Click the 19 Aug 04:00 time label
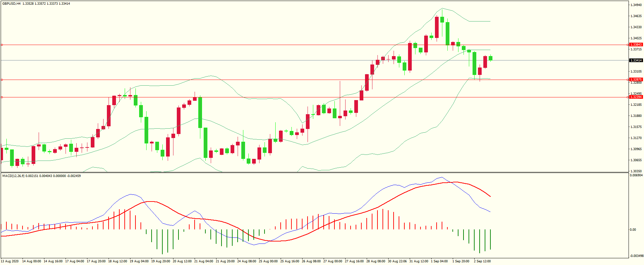This screenshot has height=265, width=644. tap(139, 261)
